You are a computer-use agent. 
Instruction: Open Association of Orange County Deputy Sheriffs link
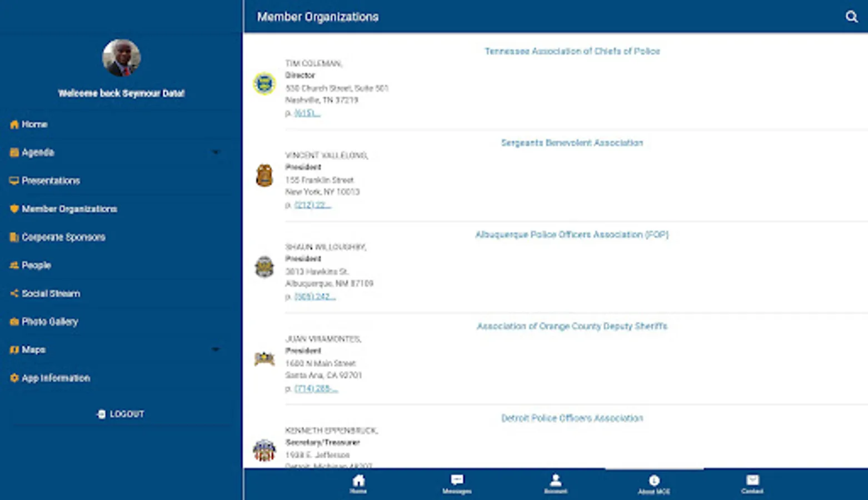[572, 326]
